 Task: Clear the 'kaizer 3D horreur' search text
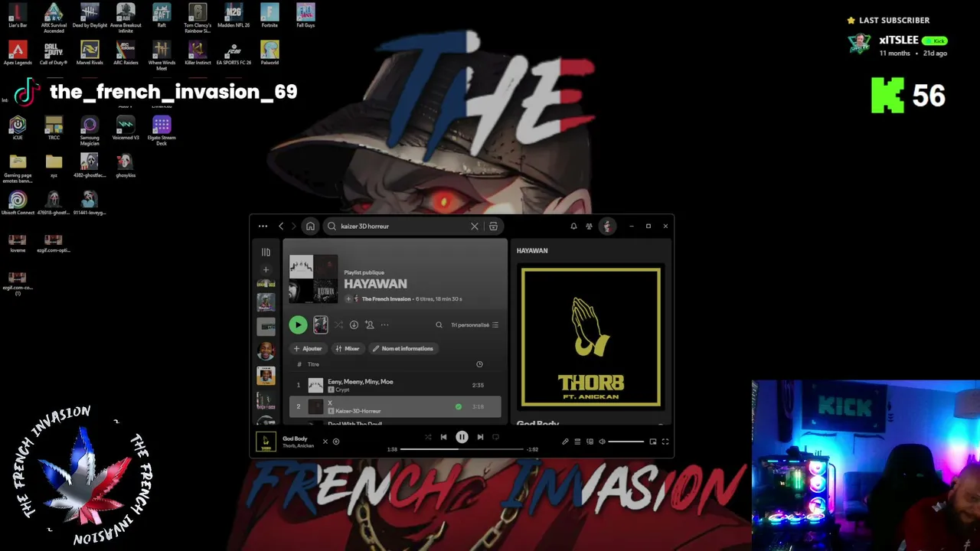coord(475,226)
